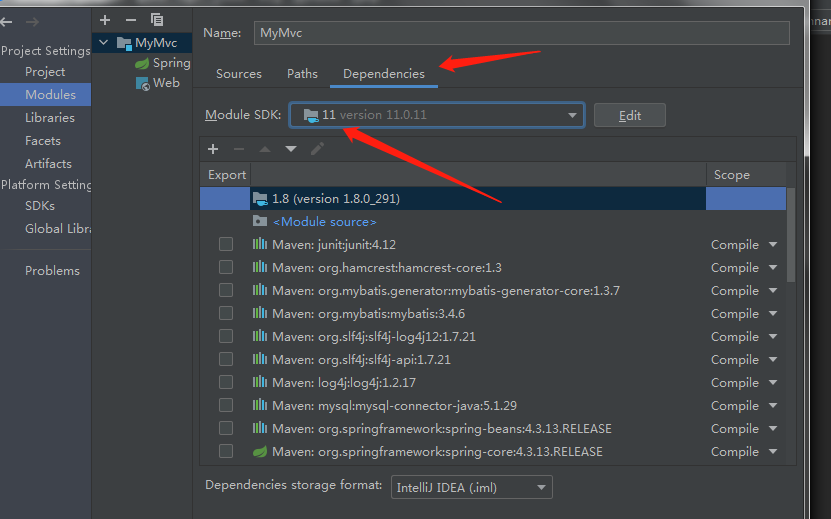Screen dimensions: 831x519
Task: Toggle export checkbox for junit:junit:4.12
Action: point(226,244)
